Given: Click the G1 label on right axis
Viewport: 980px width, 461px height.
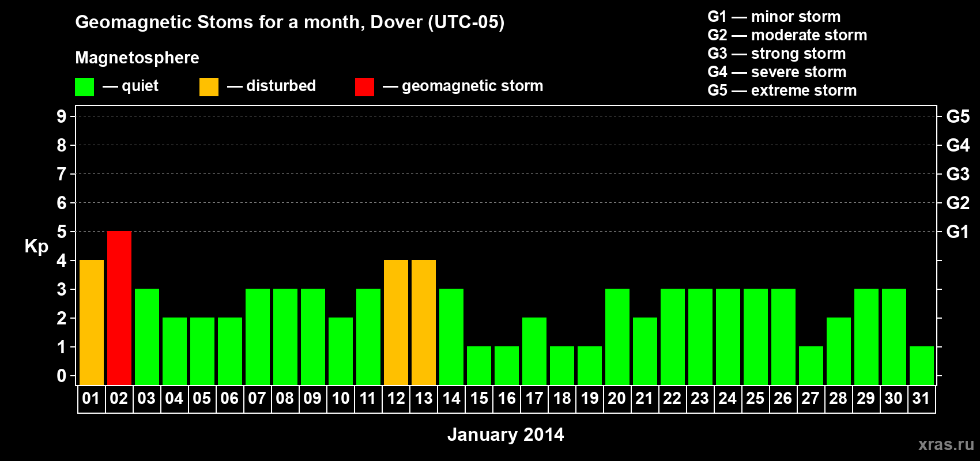Looking at the screenshot, I should coord(958,232).
